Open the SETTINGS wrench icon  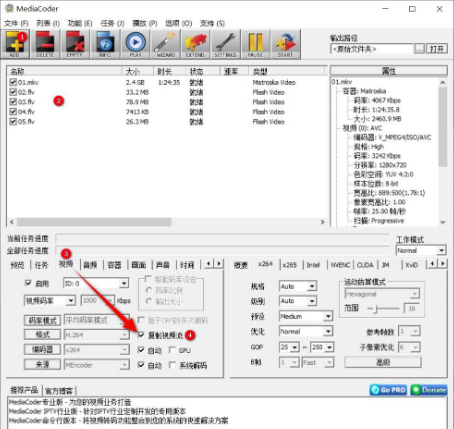point(225,44)
